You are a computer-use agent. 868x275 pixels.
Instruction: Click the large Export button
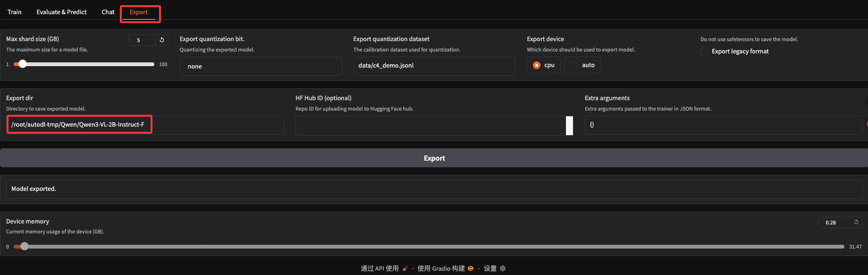point(434,158)
